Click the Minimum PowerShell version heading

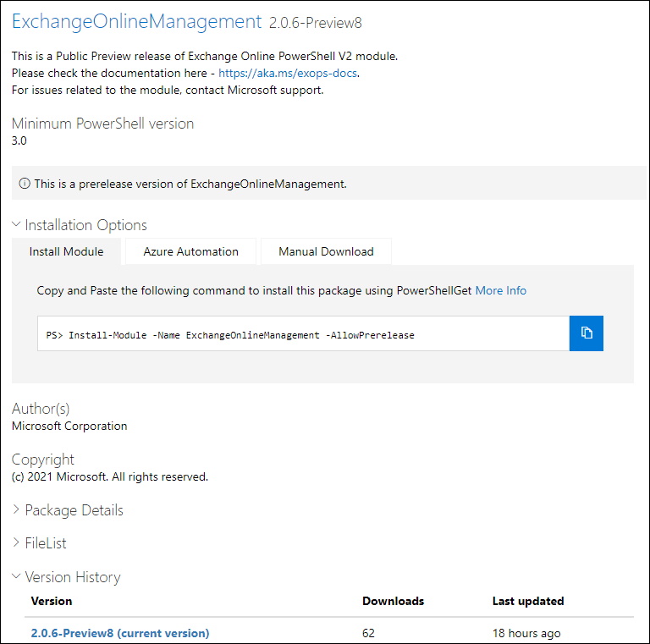point(102,124)
